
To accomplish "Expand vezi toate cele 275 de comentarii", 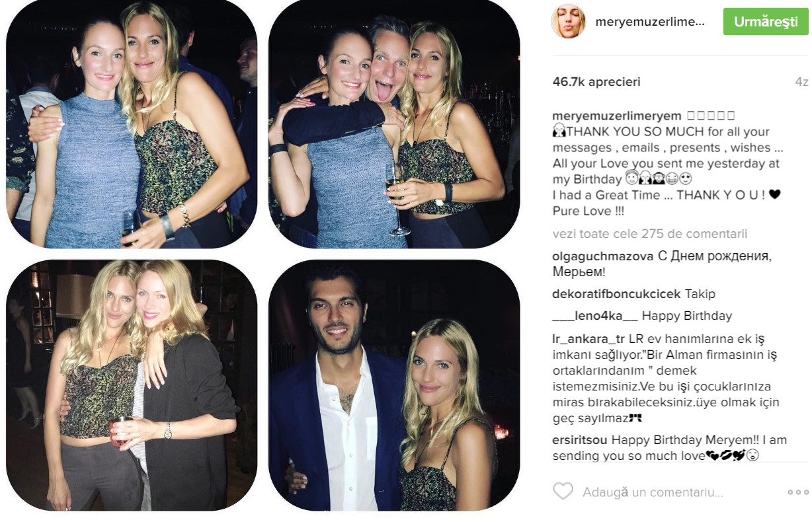I will pyautogui.click(x=651, y=234).
